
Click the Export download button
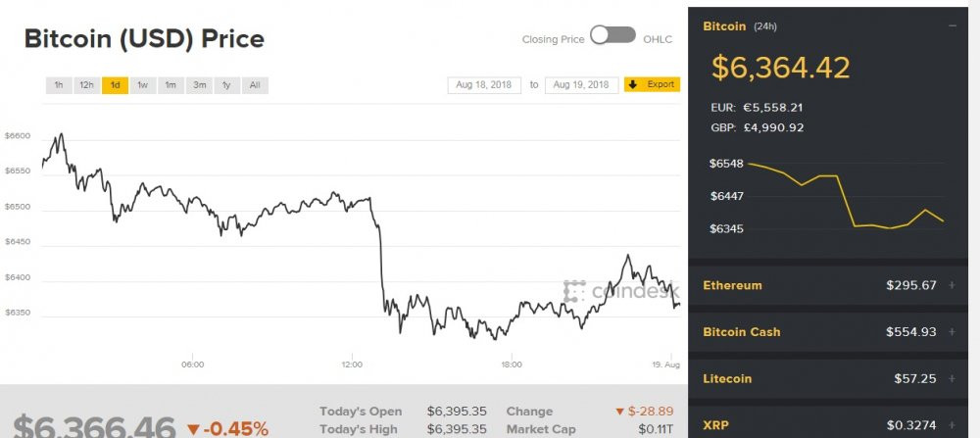652,85
